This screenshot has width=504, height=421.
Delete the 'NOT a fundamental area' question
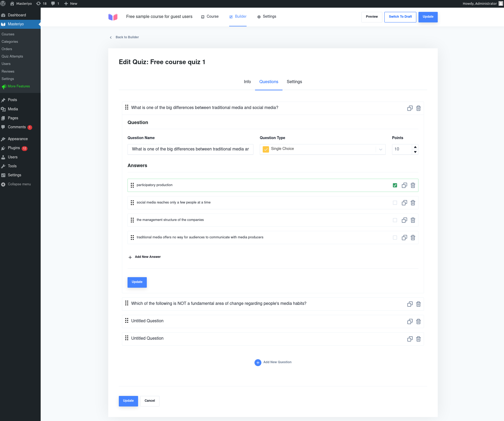[x=418, y=304]
